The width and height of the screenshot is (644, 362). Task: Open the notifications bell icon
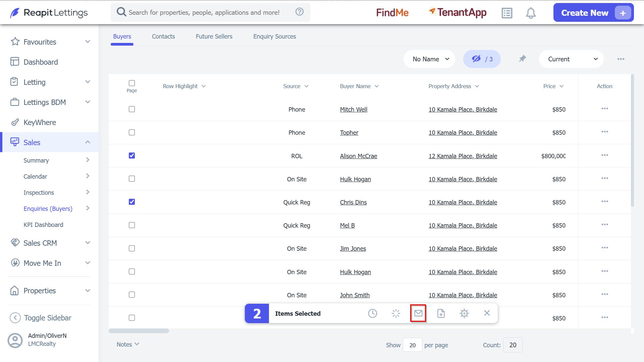(531, 13)
